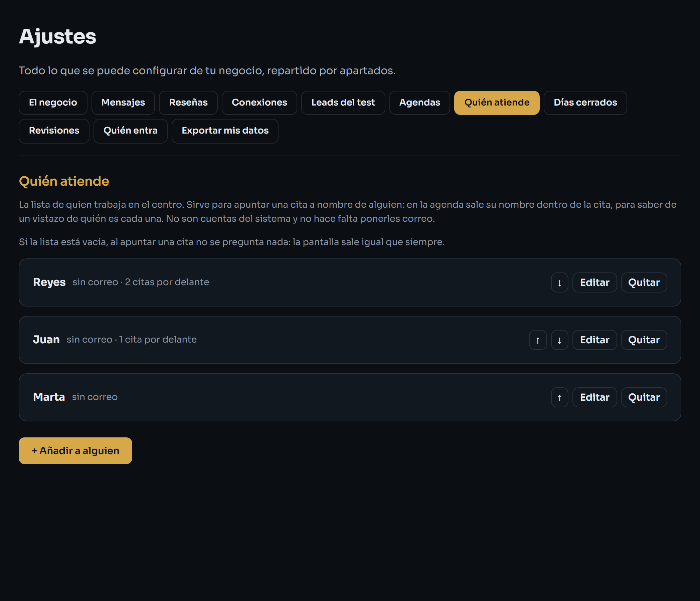700x601 pixels.
Task: Edit the Reyes entry
Action: pyautogui.click(x=594, y=282)
